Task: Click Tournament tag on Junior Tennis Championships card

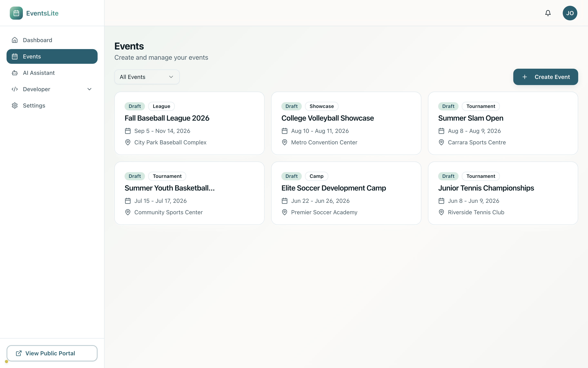Action: pos(481,176)
